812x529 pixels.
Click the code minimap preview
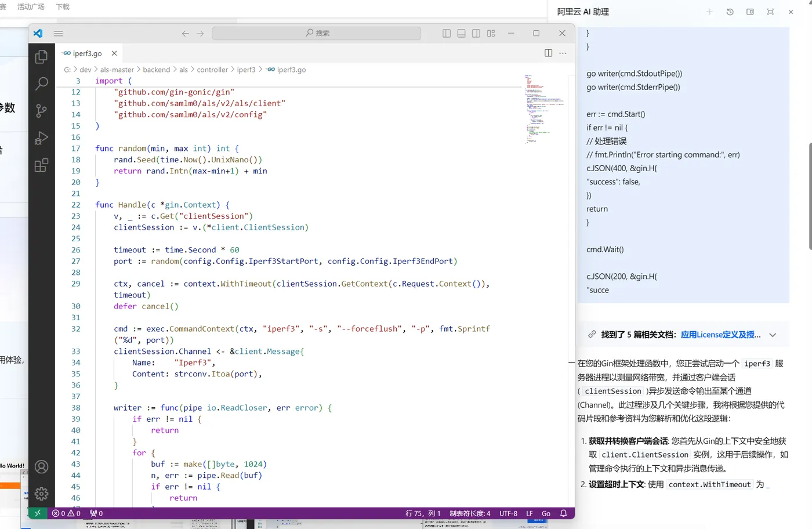(x=543, y=108)
